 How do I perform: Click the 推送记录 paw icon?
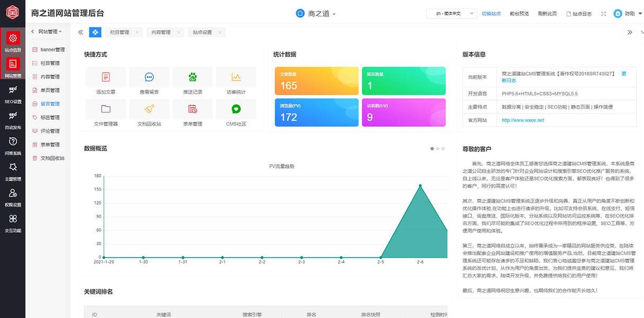click(x=193, y=77)
